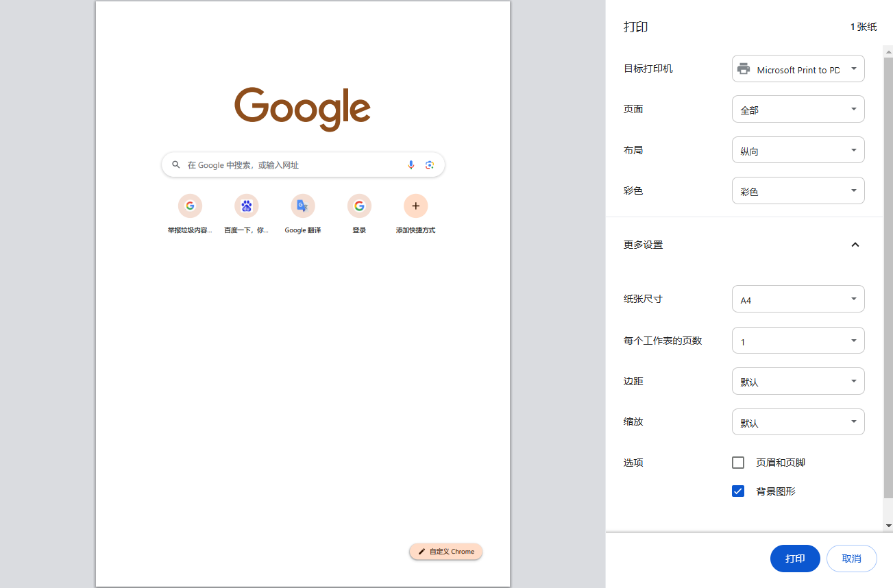Open the 缩放 dropdown
893x588 pixels.
798,422
